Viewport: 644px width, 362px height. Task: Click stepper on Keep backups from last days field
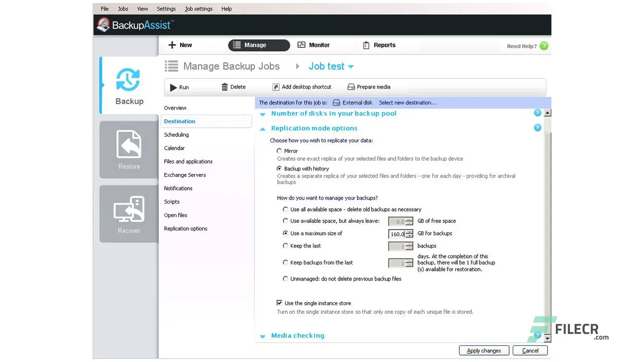pyautogui.click(x=409, y=263)
